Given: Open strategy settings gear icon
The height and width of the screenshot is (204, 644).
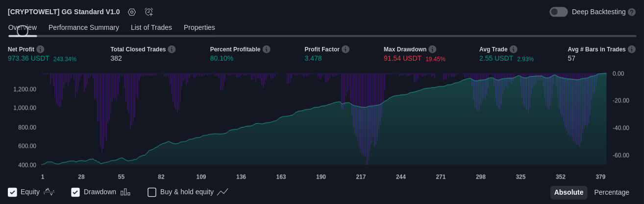Looking at the screenshot, I should (x=132, y=12).
